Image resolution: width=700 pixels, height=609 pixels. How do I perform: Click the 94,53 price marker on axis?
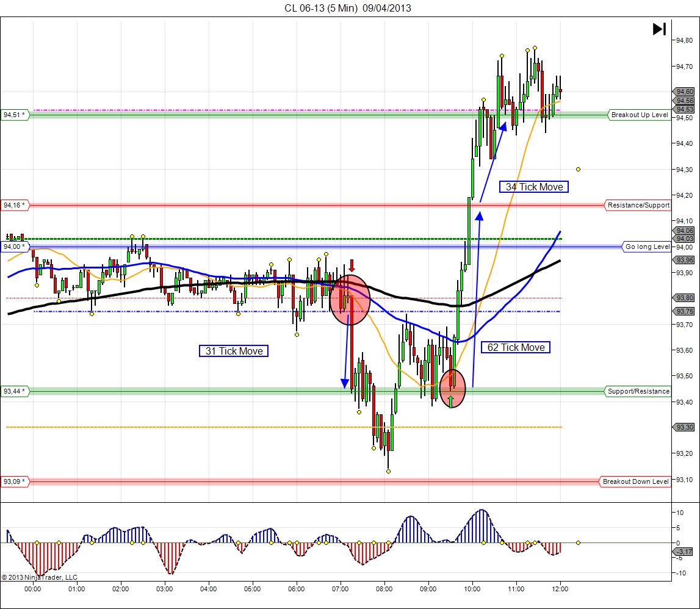coord(684,109)
